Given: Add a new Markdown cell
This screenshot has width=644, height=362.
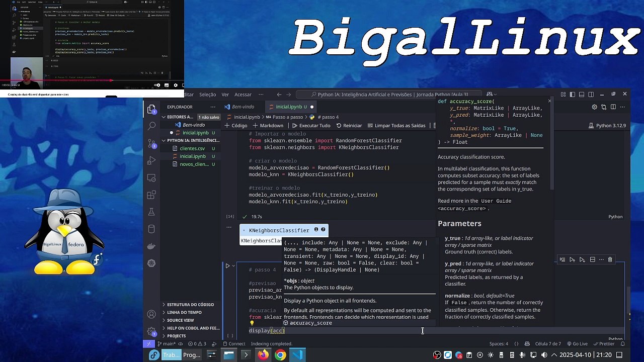Looking at the screenshot, I should pyautogui.click(x=268, y=126).
